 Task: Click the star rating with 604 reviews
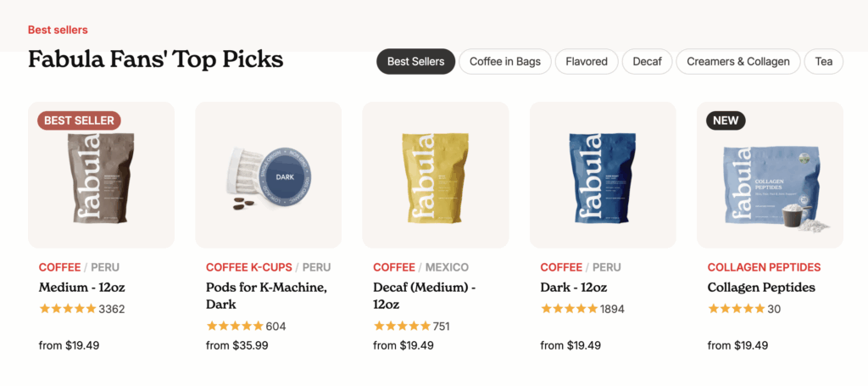(235, 326)
